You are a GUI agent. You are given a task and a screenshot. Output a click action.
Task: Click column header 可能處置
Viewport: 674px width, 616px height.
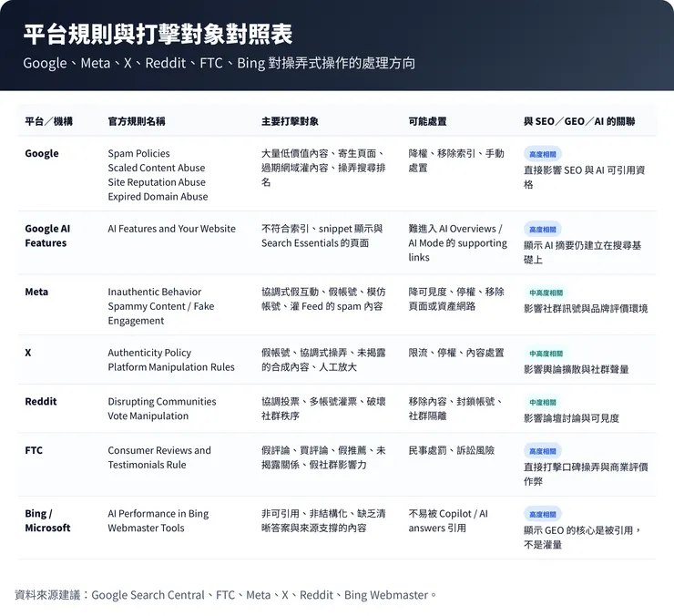427,121
